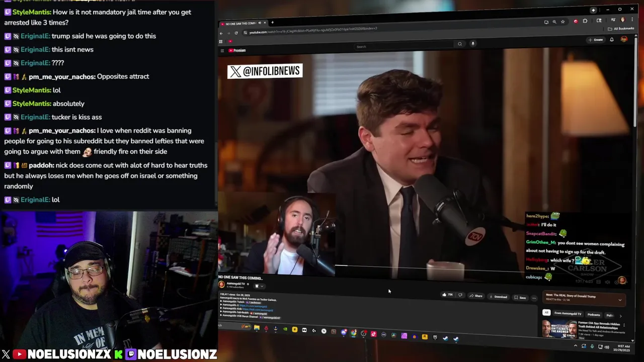Show hidden system tray icons
Viewport: 644px width, 362px height.
pyautogui.click(x=576, y=346)
